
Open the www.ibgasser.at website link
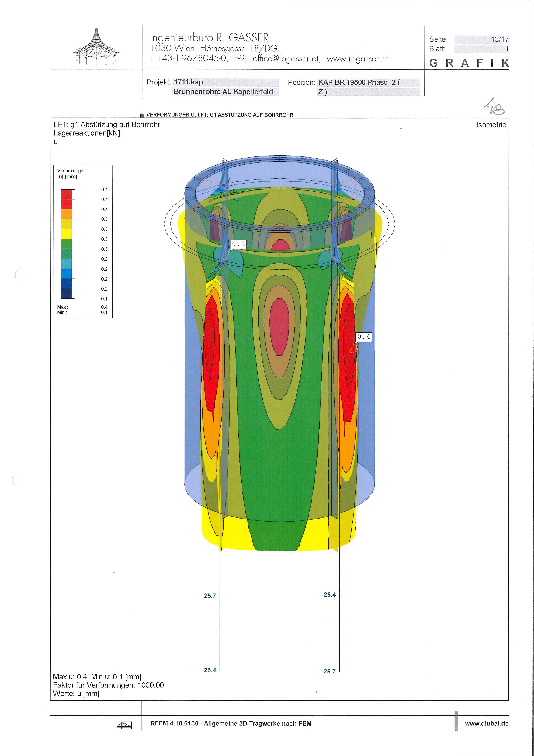[357, 59]
